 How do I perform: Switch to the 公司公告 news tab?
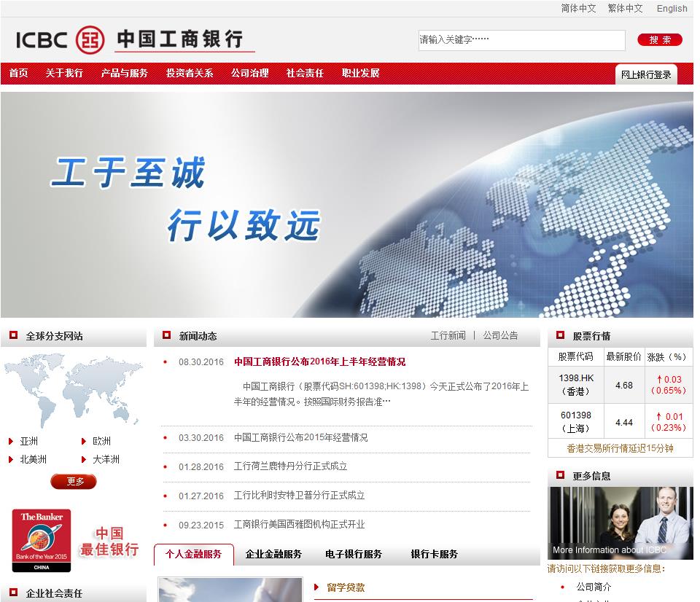pos(500,335)
